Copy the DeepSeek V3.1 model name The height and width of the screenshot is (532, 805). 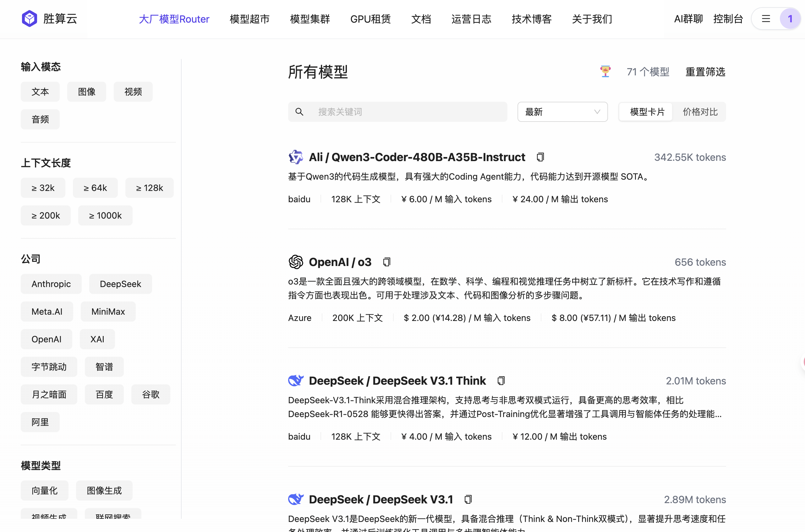click(469, 499)
